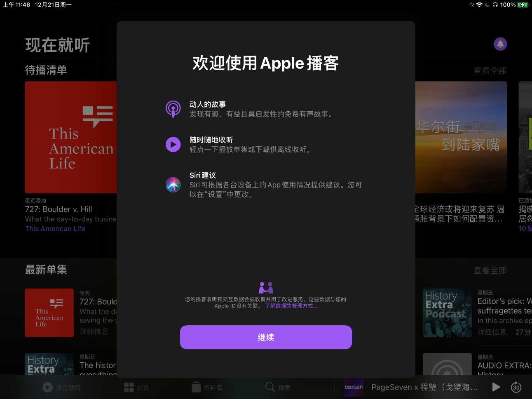Open the History Extra thumbnail at bottom left

pos(49,364)
